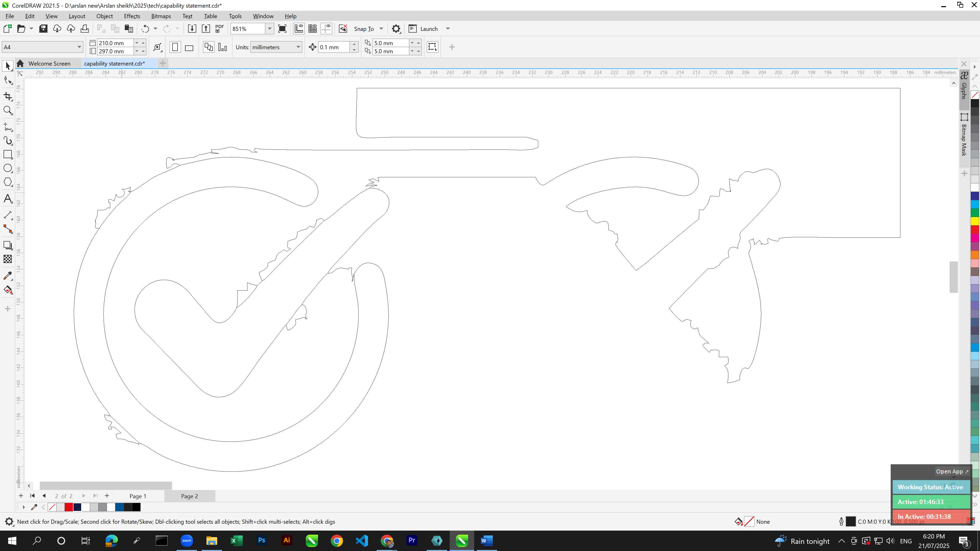Open the Launch dropdown arrow
The height and width of the screenshot is (551, 980).
tap(448, 29)
